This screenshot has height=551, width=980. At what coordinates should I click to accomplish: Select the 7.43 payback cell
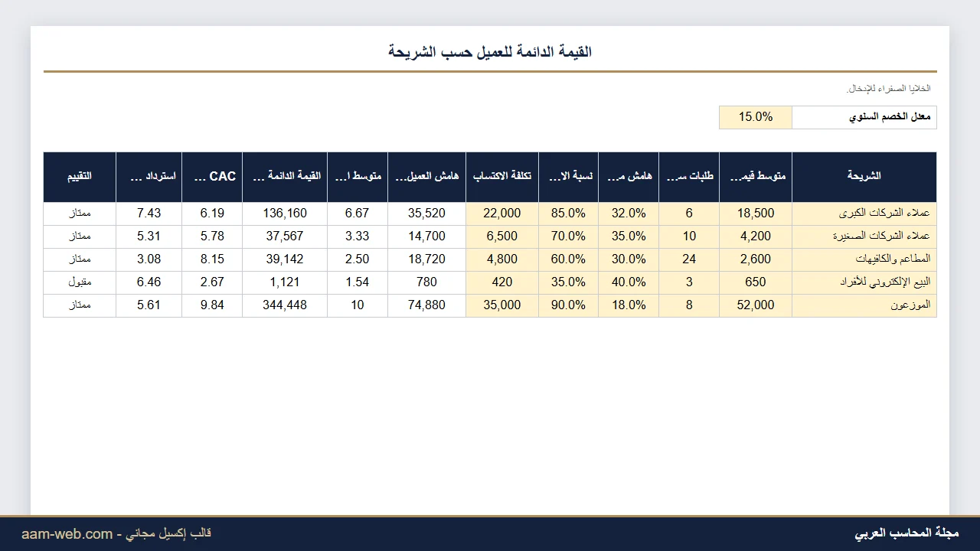pyautogui.click(x=149, y=214)
